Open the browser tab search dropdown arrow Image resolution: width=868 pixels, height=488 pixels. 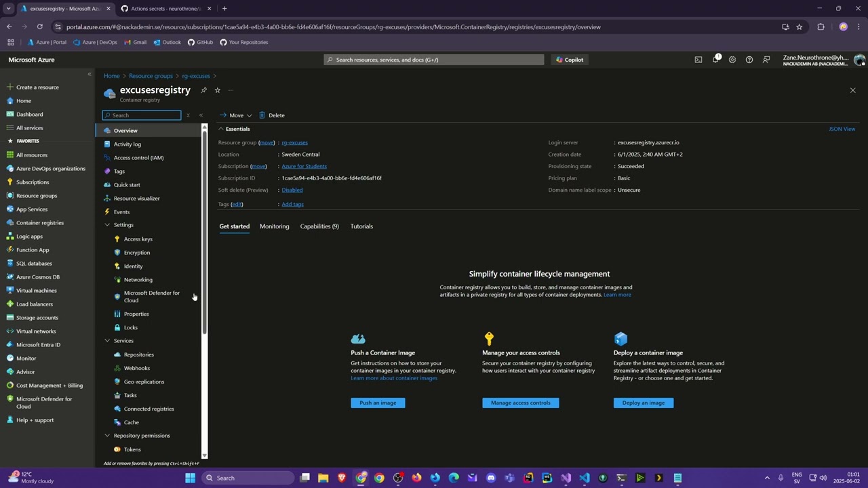[x=8, y=9]
